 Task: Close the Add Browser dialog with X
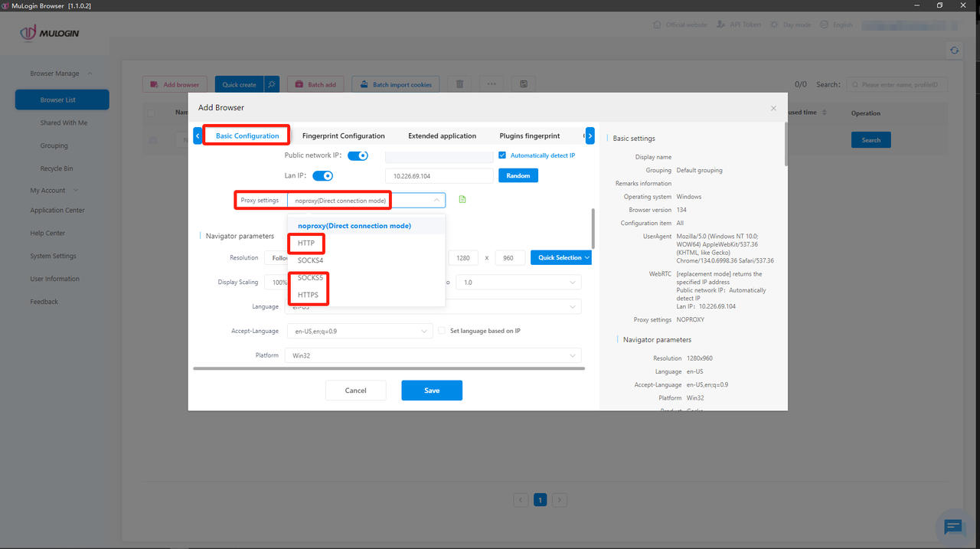point(773,108)
